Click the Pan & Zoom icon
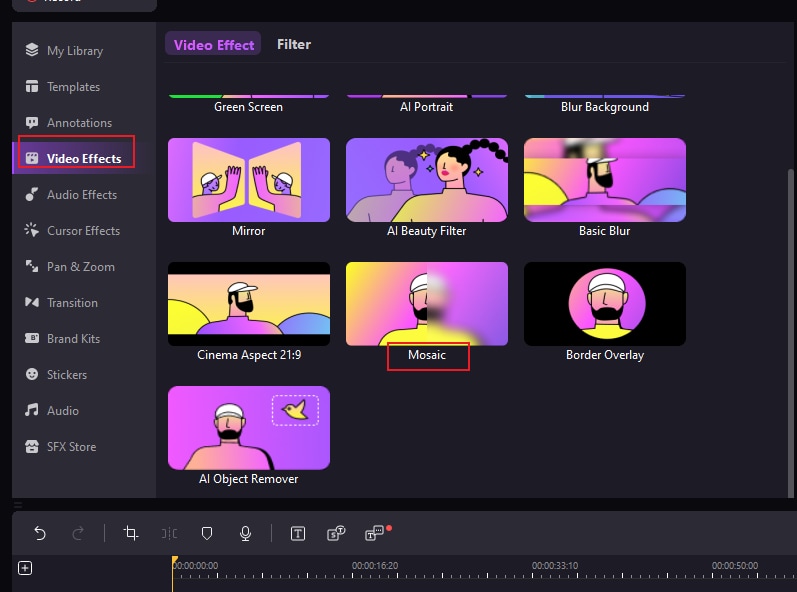 [x=32, y=266]
